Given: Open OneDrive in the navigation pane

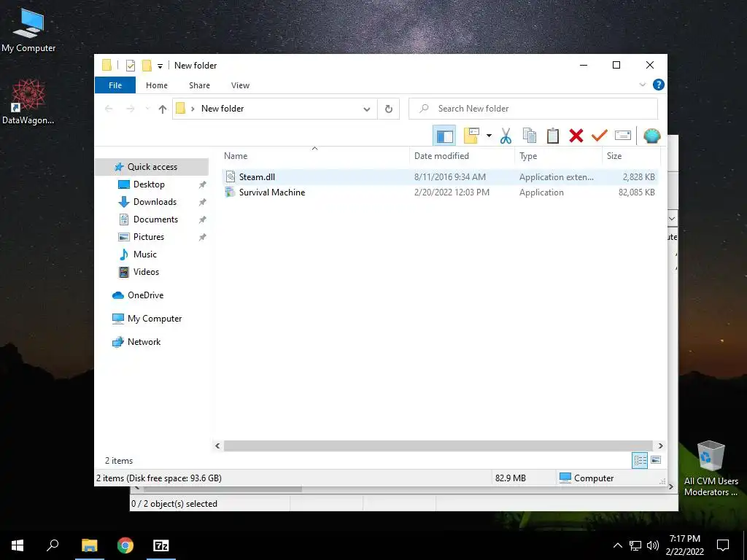Looking at the screenshot, I should tap(145, 295).
